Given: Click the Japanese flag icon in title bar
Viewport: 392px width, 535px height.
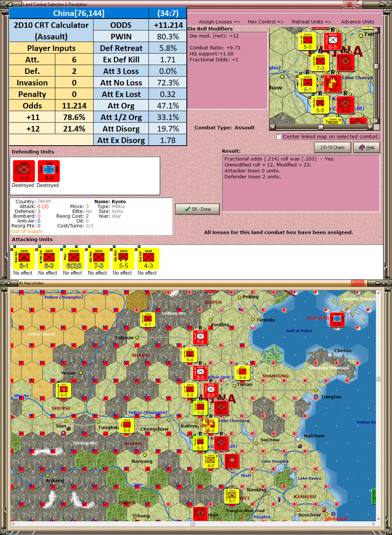Looking at the screenshot, I should point(351,4).
